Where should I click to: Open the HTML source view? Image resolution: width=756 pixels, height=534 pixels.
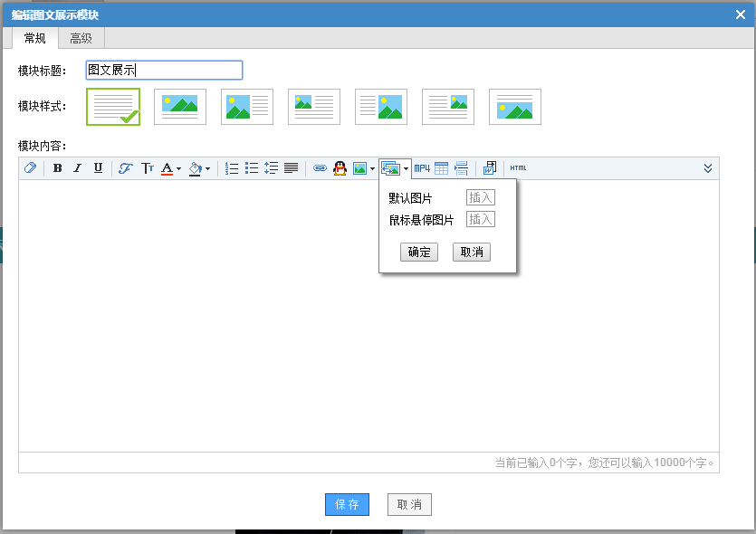click(x=518, y=168)
